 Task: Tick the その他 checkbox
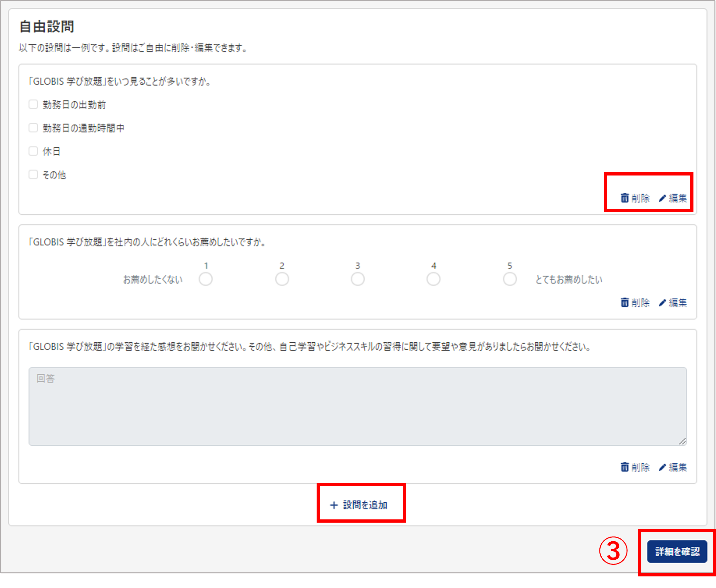pyautogui.click(x=33, y=175)
